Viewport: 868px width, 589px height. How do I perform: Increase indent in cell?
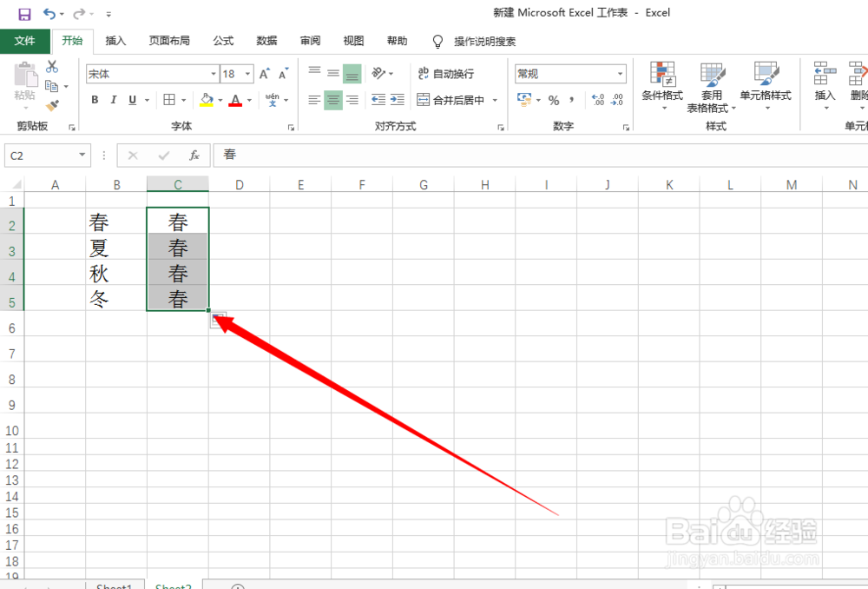tap(398, 100)
